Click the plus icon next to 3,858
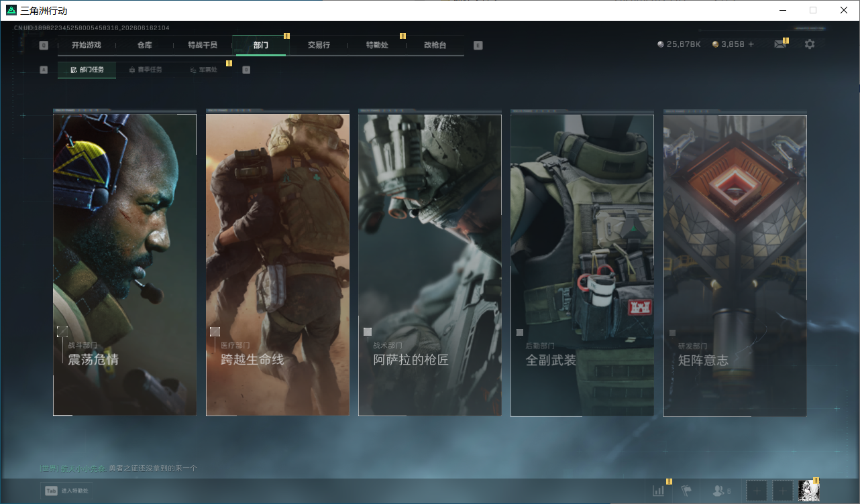 (751, 44)
